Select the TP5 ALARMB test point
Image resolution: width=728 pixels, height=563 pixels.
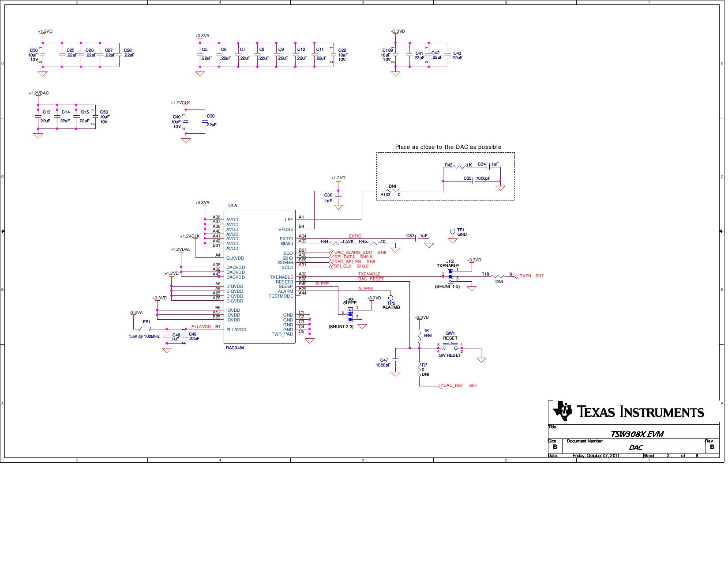click(390, 298)
